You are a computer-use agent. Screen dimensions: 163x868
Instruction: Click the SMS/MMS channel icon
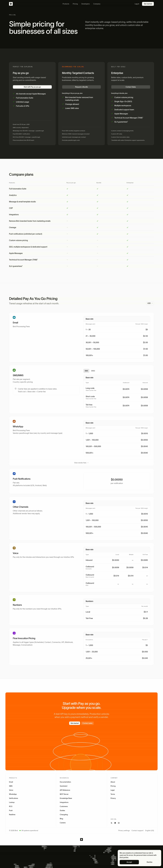click(14, 370)
